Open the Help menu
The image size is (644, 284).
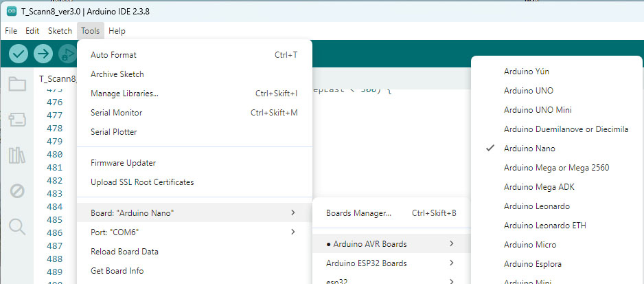[x=117, y=31]
